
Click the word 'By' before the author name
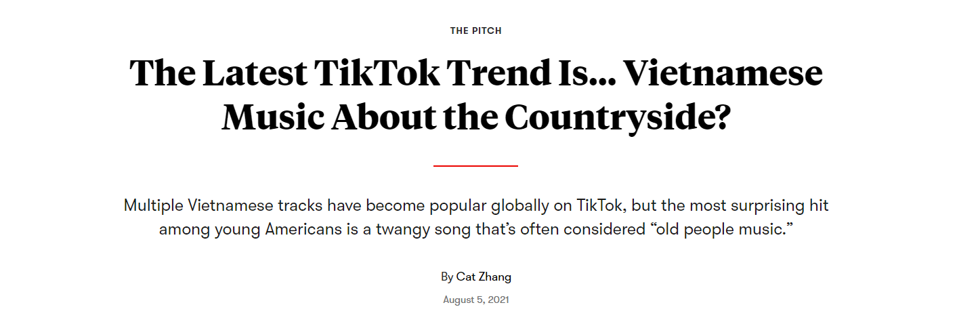click(447, 277)
